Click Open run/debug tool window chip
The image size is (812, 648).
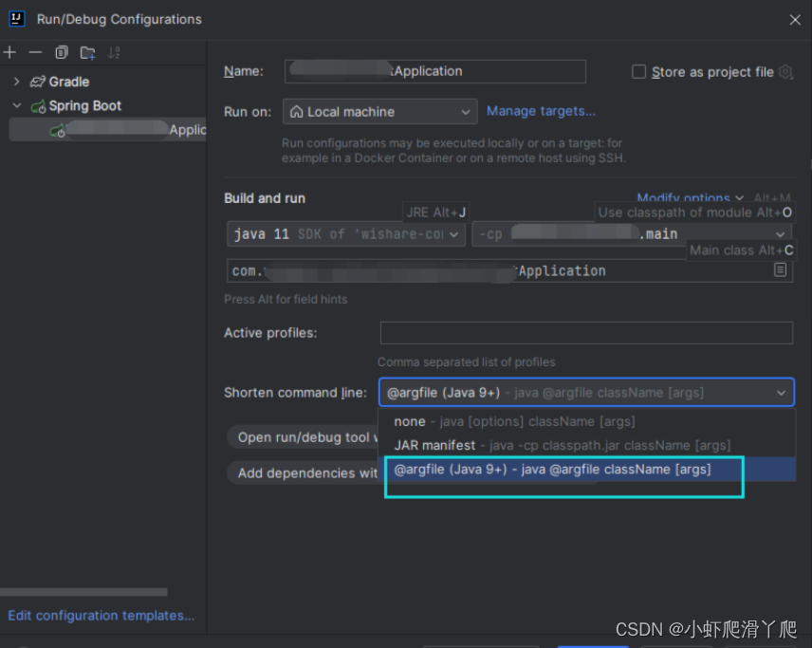303,437
